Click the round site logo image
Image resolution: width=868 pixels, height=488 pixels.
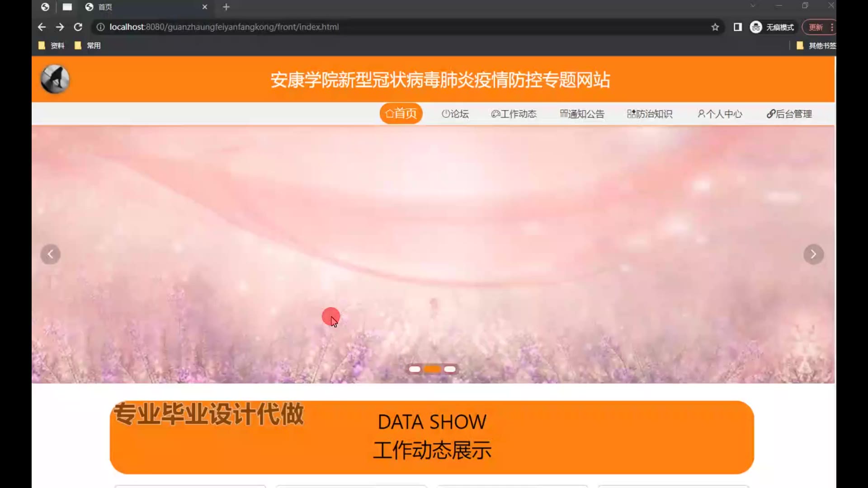55,79
